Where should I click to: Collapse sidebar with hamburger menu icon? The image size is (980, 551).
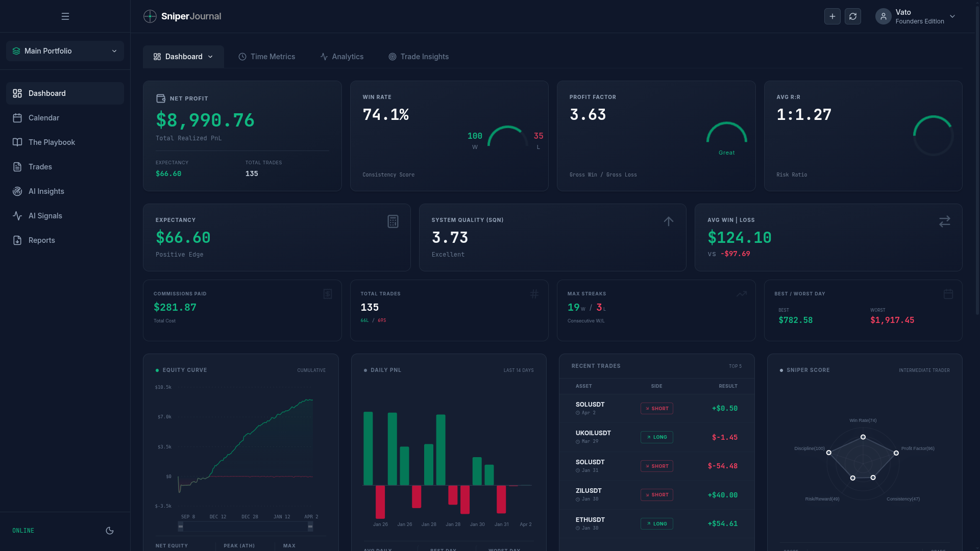click(x=65, y=16)
